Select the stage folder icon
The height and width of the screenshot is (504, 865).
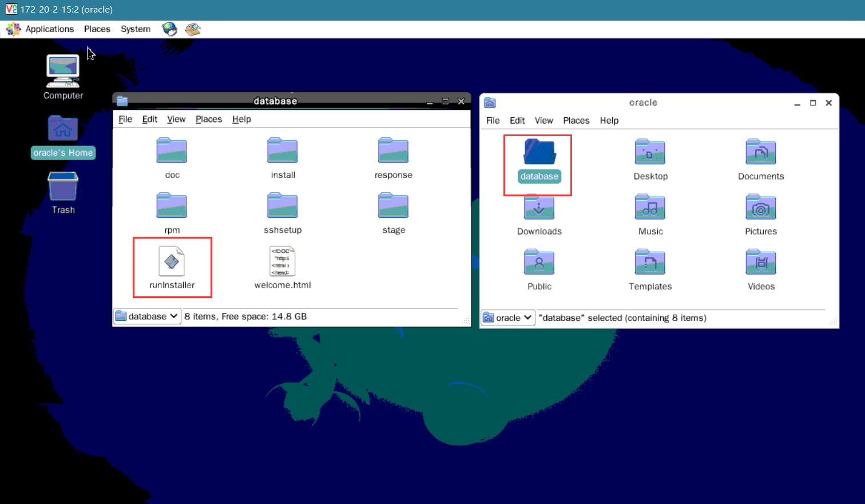[393, 205]
